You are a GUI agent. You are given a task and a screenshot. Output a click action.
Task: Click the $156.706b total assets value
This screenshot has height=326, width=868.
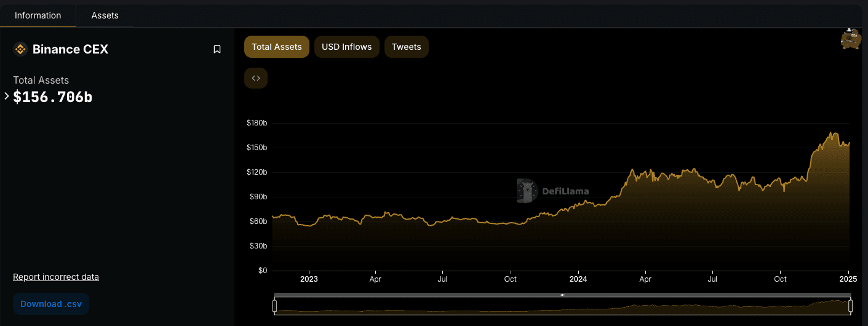[x=53, y=97]
